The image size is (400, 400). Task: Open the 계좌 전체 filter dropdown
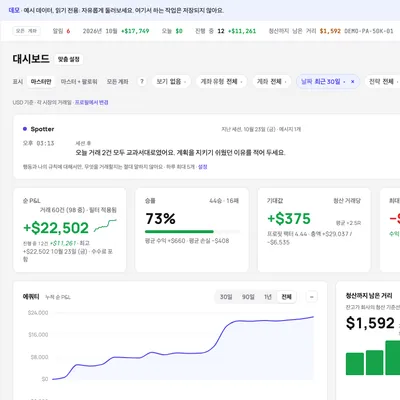coord(271,82)
